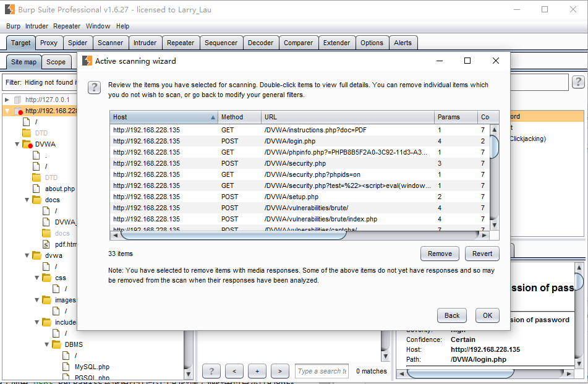Open the Help menu

tap(122, 26)
